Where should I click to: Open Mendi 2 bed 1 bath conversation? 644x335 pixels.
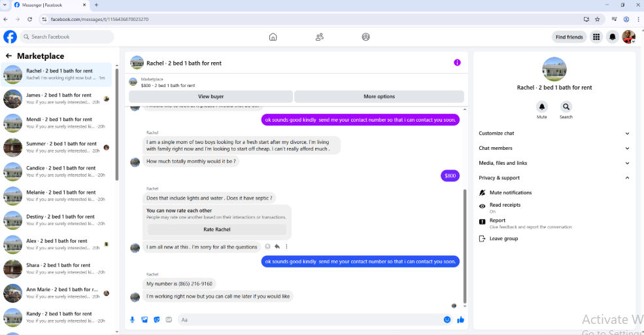(x=57, y=123)
